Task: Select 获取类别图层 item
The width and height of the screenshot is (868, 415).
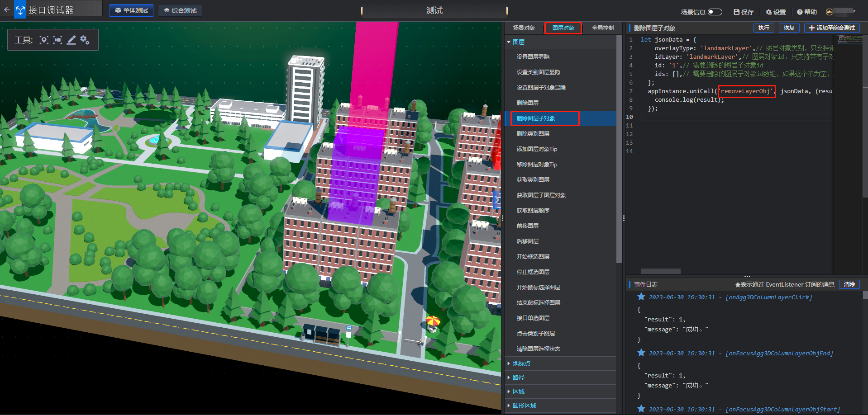Action: pos(560,180)
